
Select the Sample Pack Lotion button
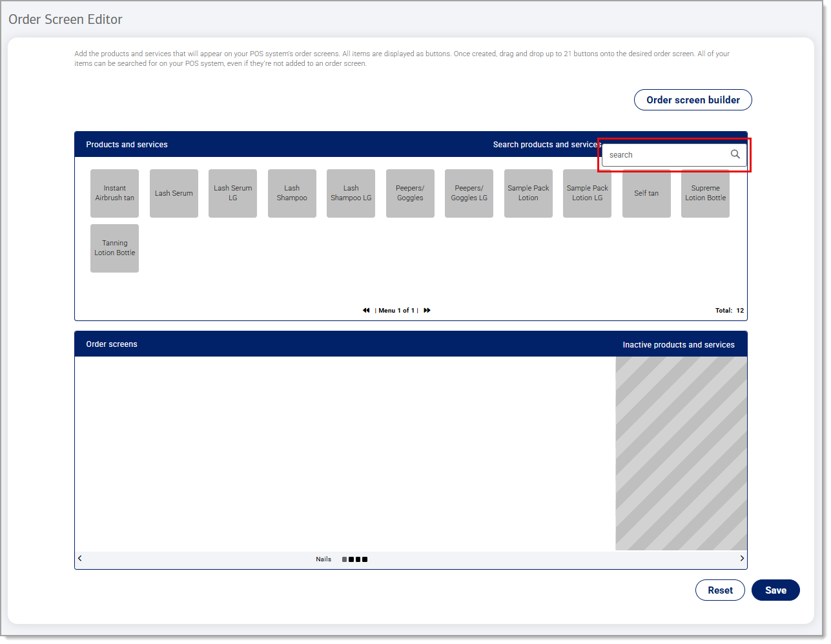(528, 193)
